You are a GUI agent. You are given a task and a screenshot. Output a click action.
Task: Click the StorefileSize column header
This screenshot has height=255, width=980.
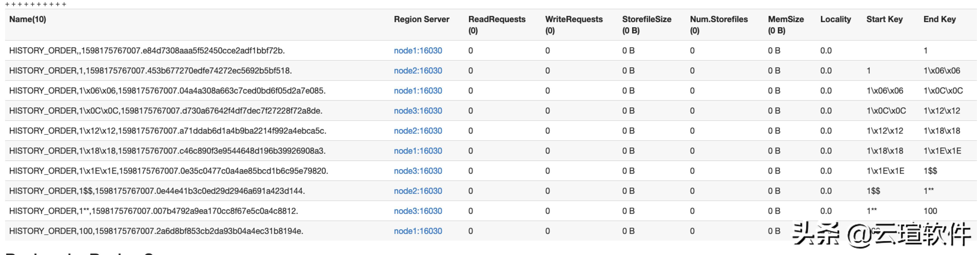pyautogui.click(x=646, y=20)
